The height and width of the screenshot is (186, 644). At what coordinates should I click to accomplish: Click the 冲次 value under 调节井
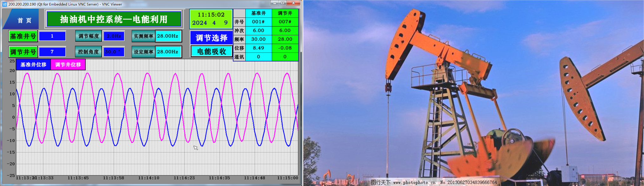tap(285, 31)
